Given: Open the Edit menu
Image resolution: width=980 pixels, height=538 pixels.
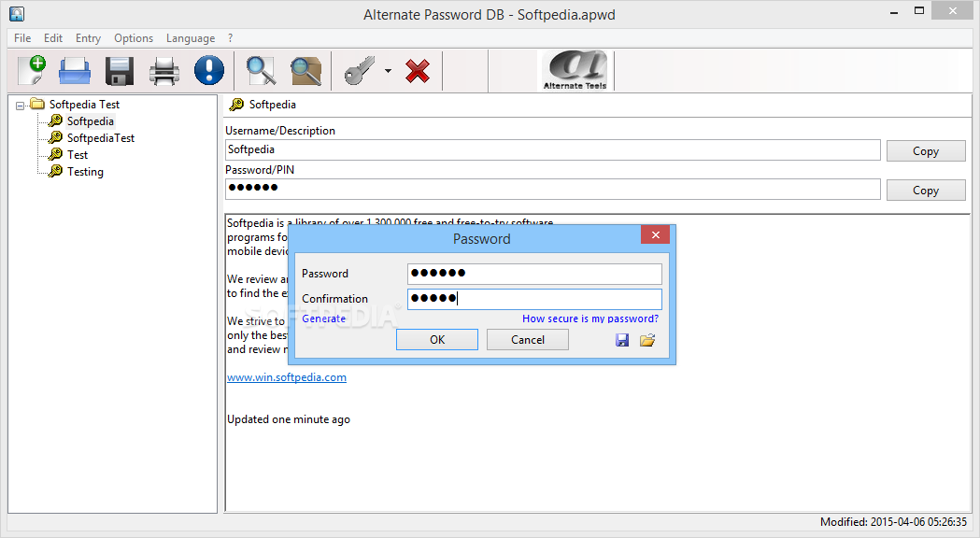Looking at the screenshot, I should [x=53, y=38].
